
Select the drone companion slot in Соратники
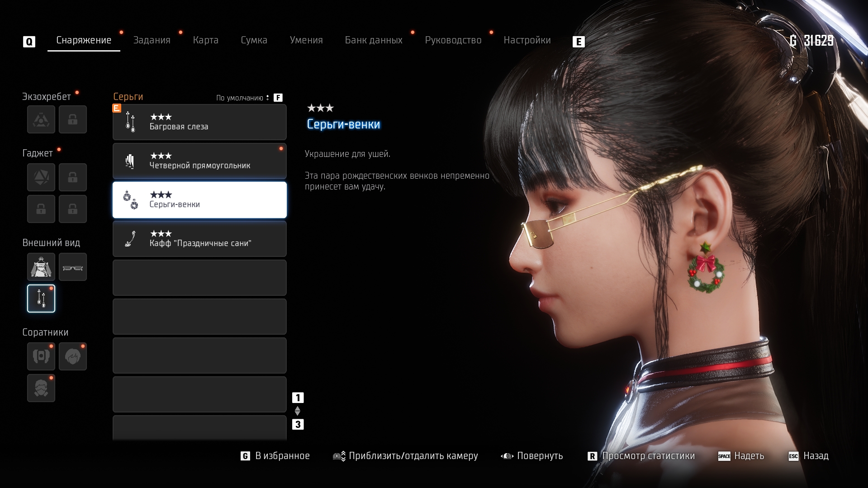coord(41,356)
